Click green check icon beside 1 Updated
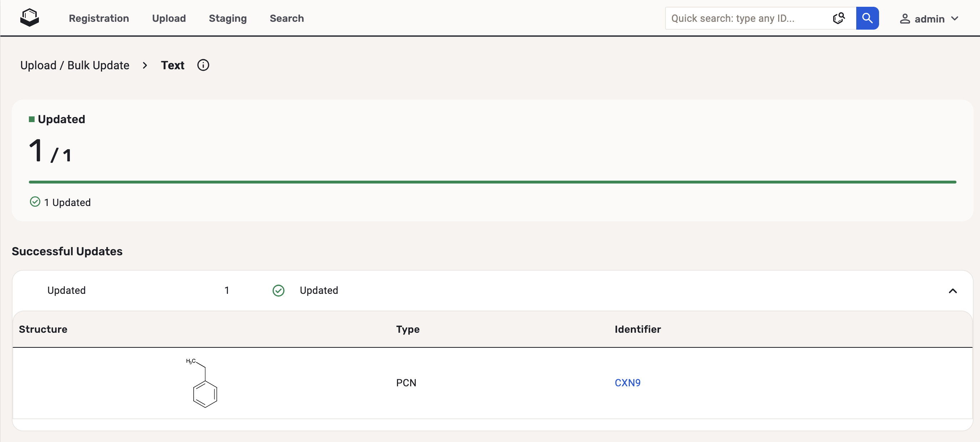 tap(35, 202)
